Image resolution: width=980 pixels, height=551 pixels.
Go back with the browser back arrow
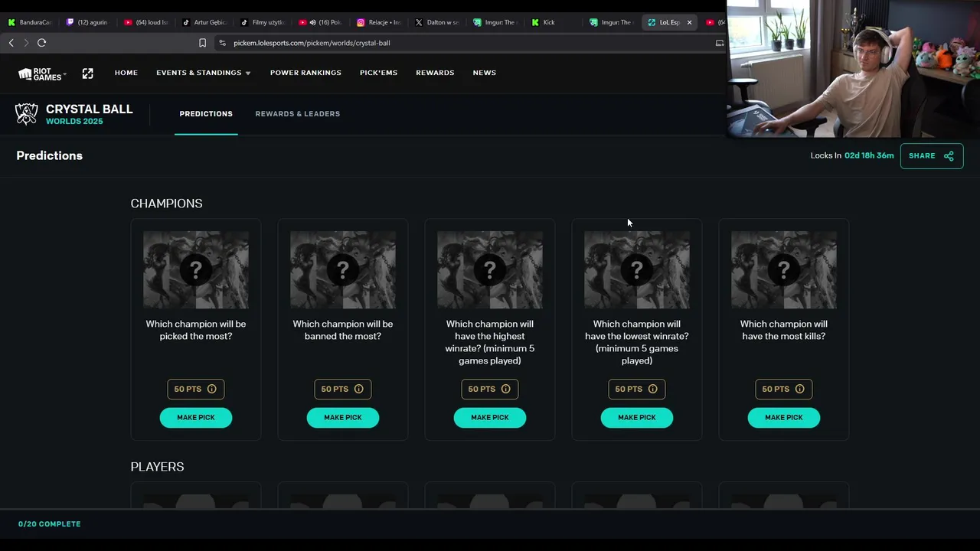(11, 43)
